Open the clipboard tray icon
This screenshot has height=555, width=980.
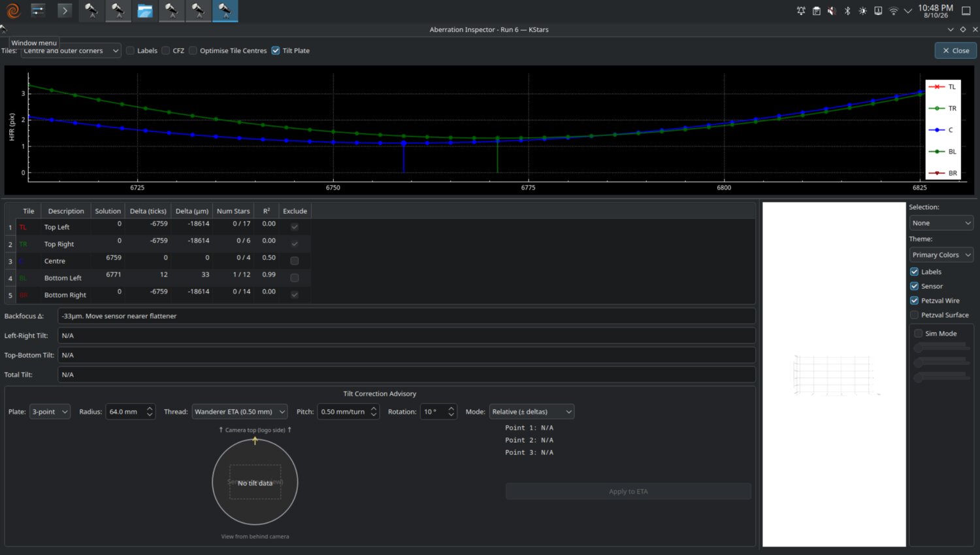click(x=817, y=11)
